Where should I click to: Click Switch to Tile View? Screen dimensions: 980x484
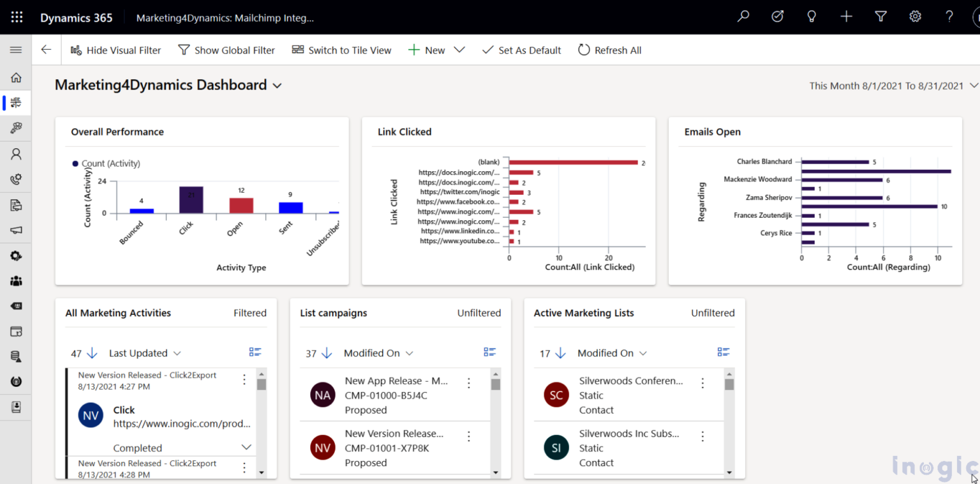[342, 50]
